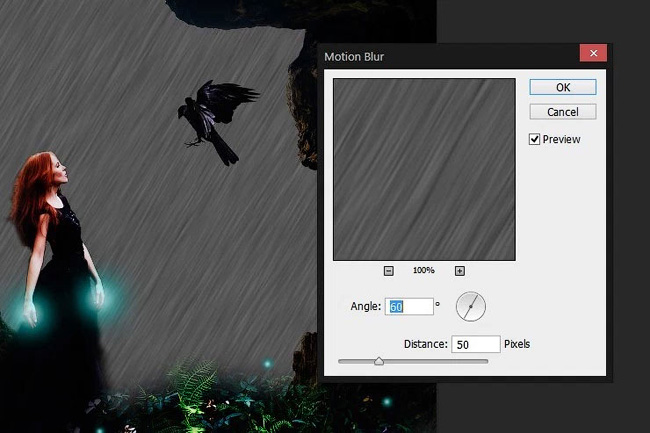
Task: Click the Distance input field
Action: coord(475,344)
